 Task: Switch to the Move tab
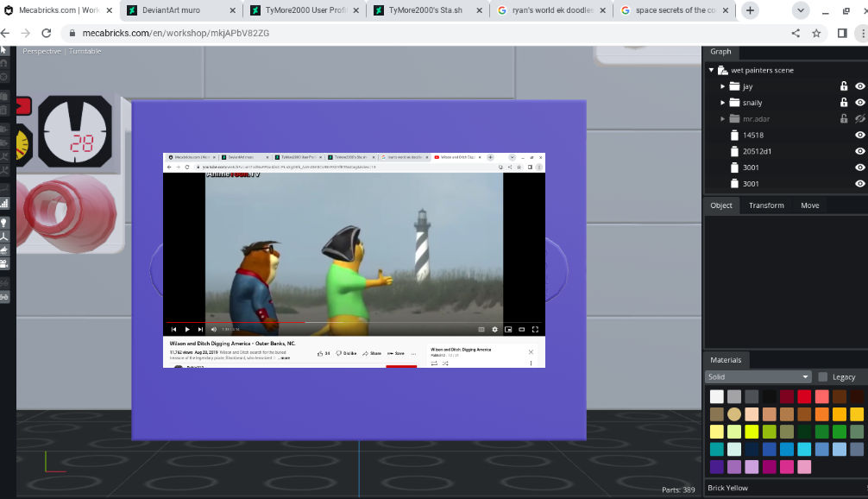click(810, 205)
